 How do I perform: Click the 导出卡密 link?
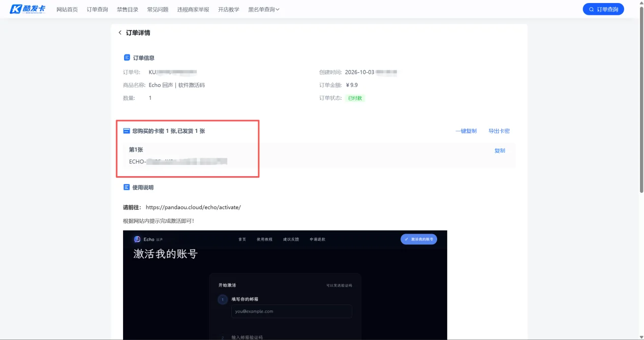499,131
